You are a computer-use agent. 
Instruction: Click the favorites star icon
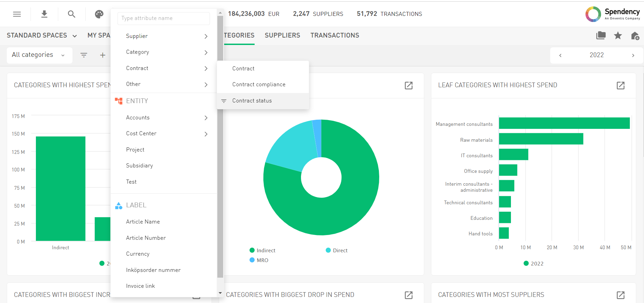618,36
